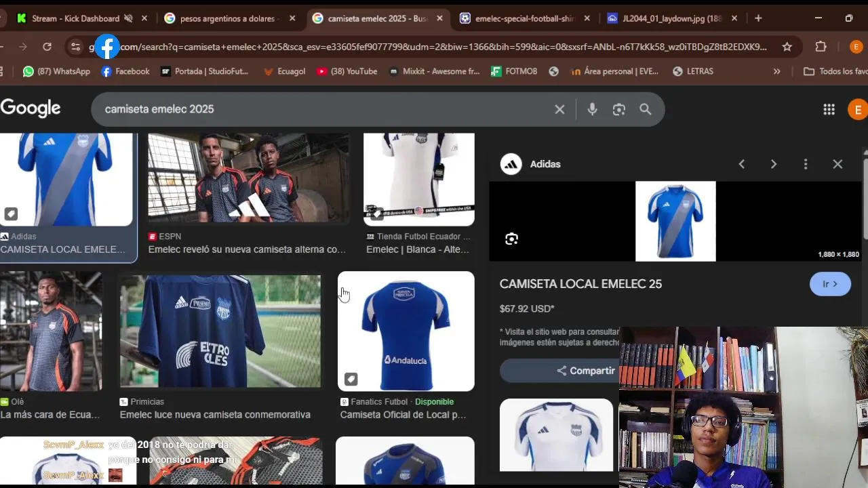Screen dimensions: 868x488
Task: Open LETRAS bookmark
Action: coord(693,71)
